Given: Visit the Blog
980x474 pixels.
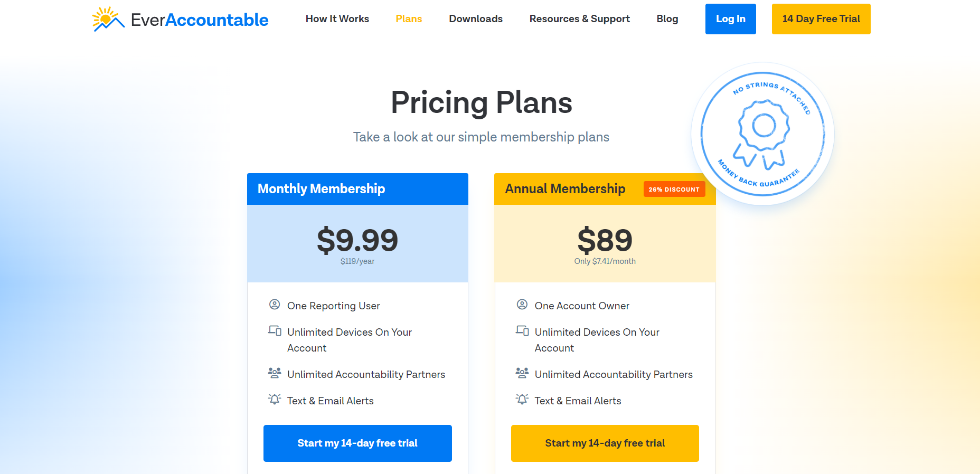Looking at the screenshot, I should coord(667,18).
